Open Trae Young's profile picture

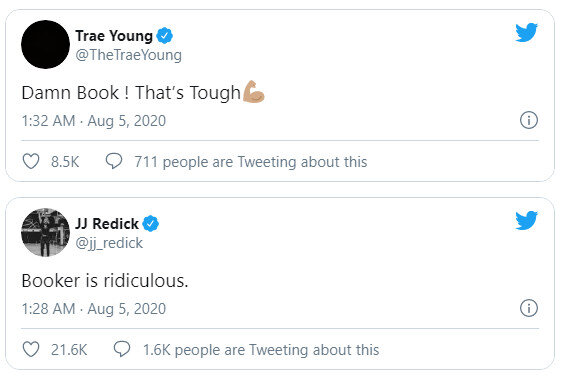tap(45, 44)
